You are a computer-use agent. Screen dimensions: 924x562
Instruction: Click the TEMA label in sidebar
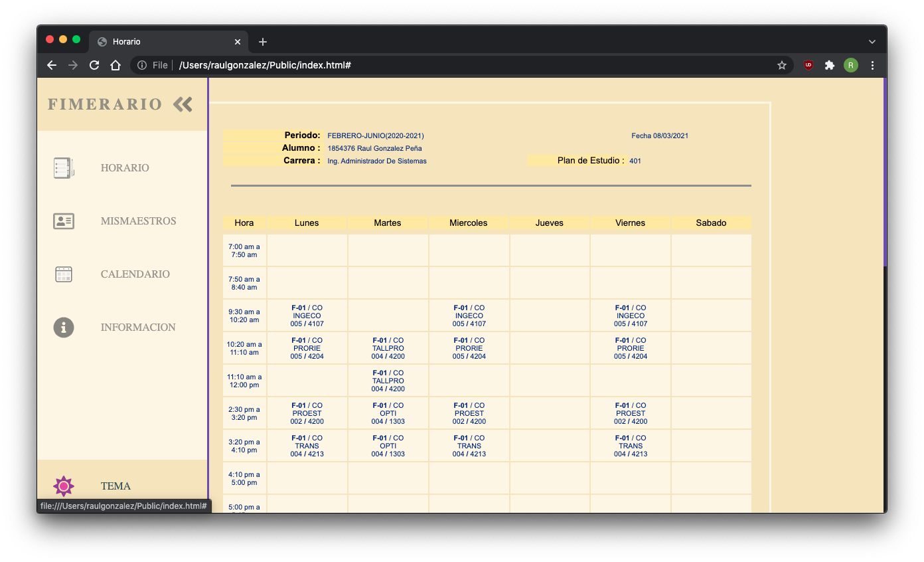[116, 486]
